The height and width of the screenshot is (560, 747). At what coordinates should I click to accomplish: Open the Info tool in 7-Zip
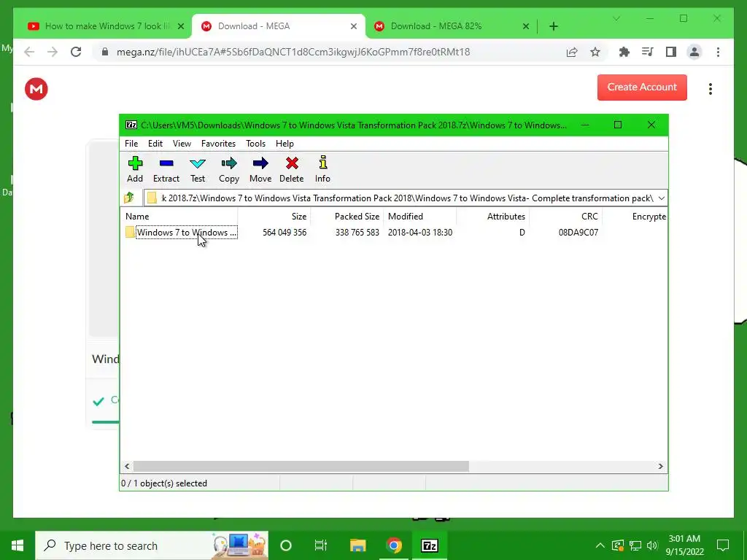pos(322,169)
